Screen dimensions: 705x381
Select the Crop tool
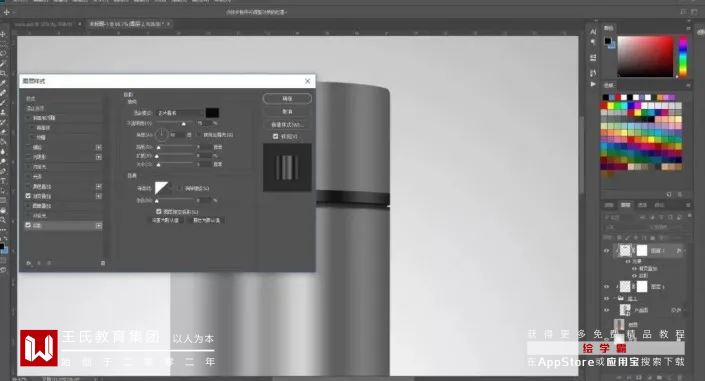point(3,73)
